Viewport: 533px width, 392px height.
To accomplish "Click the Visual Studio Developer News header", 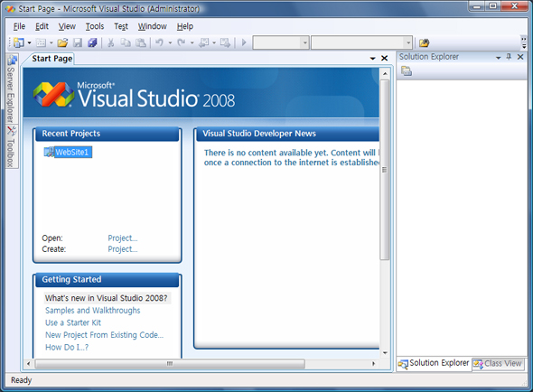I will click(x=287, y=134).
